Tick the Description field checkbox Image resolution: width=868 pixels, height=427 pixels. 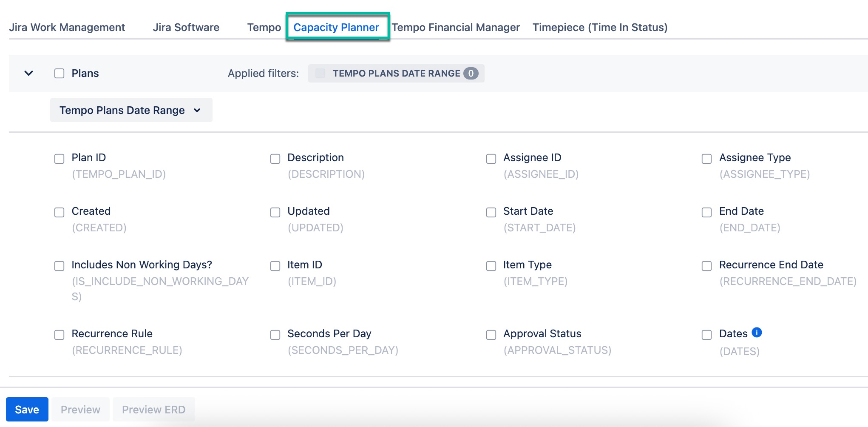(x=275, y=159)
